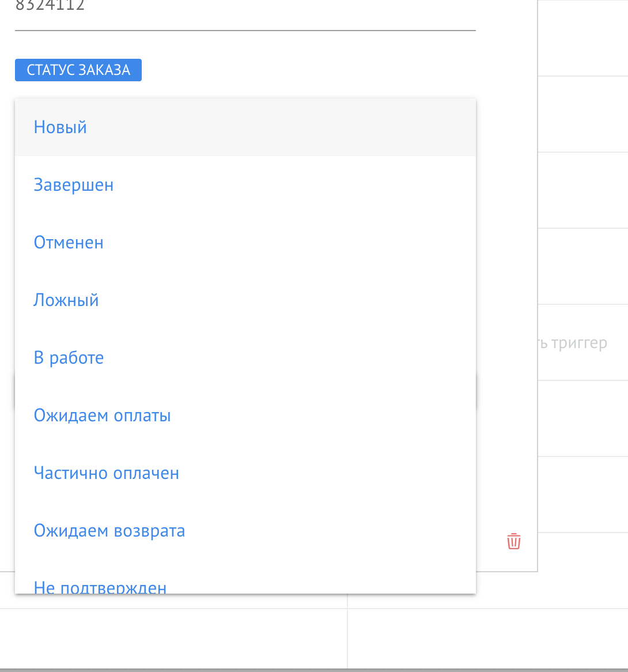Pick the Ожидаем возврата option
This screenshot has width=628, height=672.
coord(109,530)
